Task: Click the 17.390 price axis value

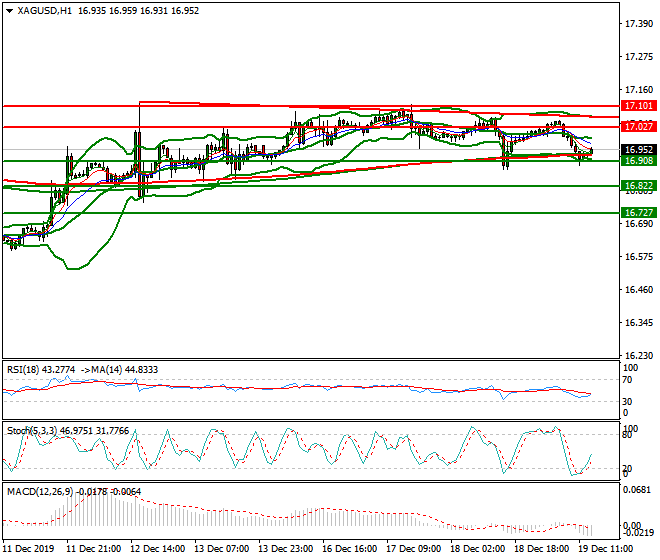Action: (x=639, y=24)
